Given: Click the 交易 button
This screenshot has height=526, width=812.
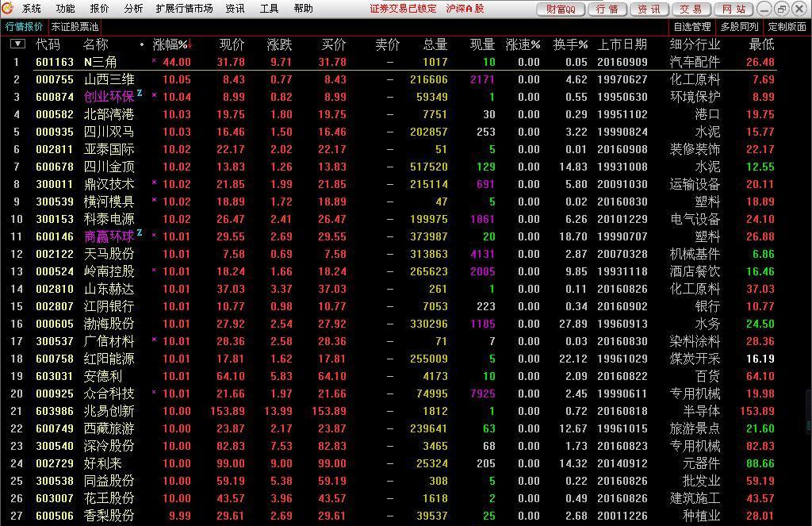Looking at the screenshot, I should [x=691, y=9].
